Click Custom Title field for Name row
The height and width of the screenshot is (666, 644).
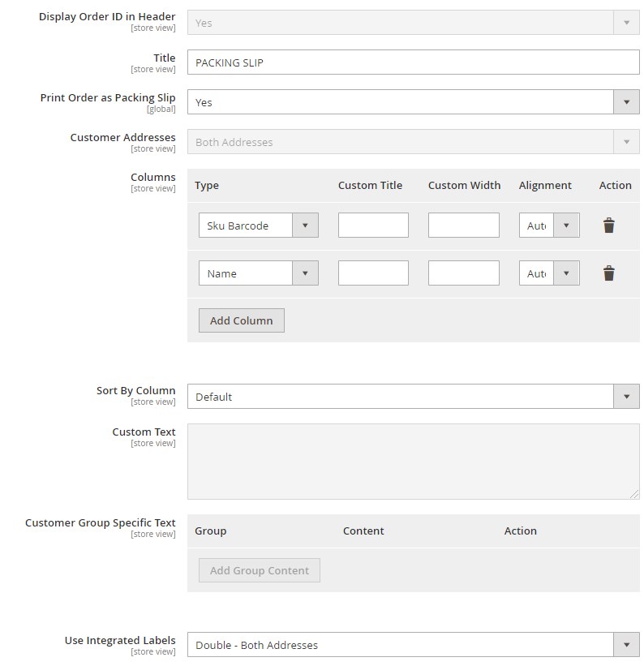[x=373, y=273]
